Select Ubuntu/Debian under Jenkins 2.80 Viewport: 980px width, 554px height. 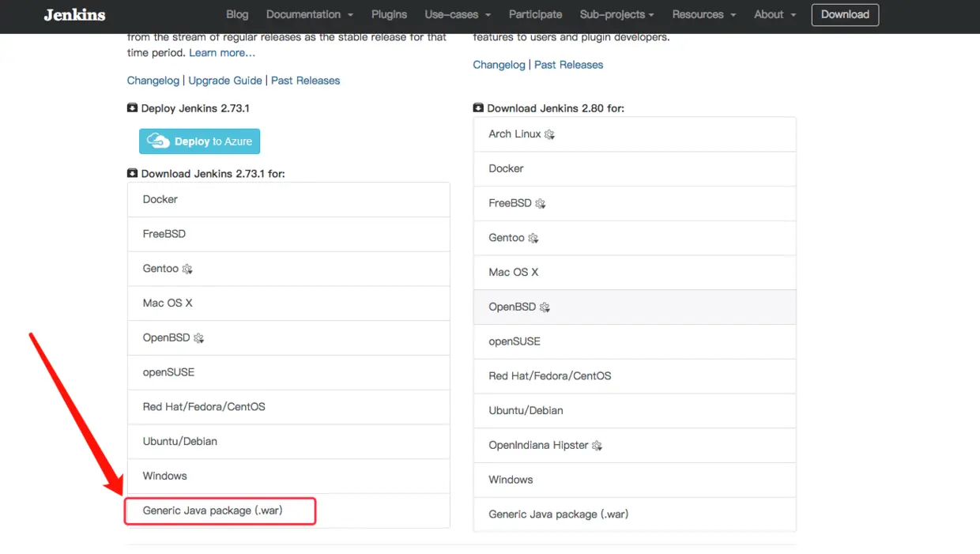635,411
